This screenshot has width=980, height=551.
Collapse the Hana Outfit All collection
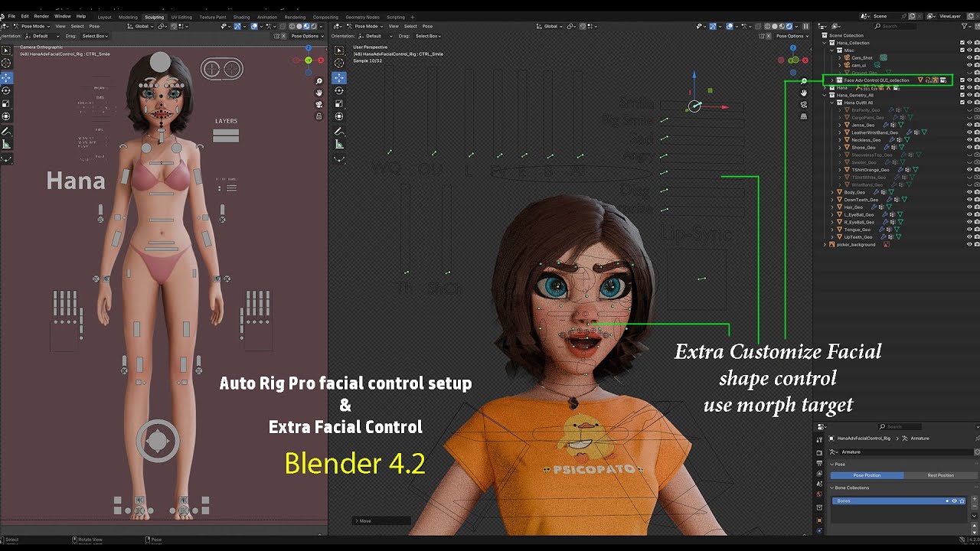click(832, 103)
